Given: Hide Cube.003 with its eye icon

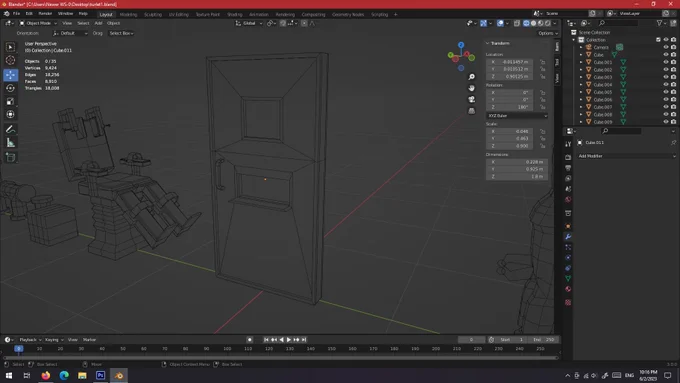Looking at the screenshot, I should click(666, 77).
